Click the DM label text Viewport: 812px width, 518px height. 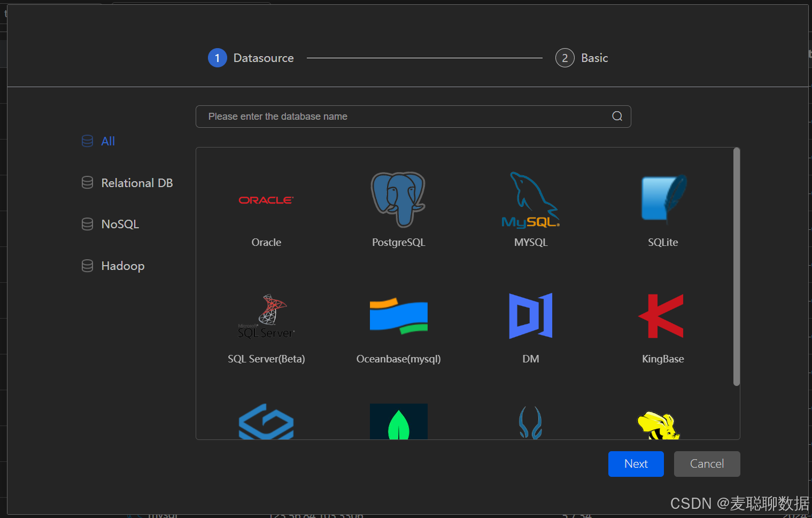click(531, 359)
